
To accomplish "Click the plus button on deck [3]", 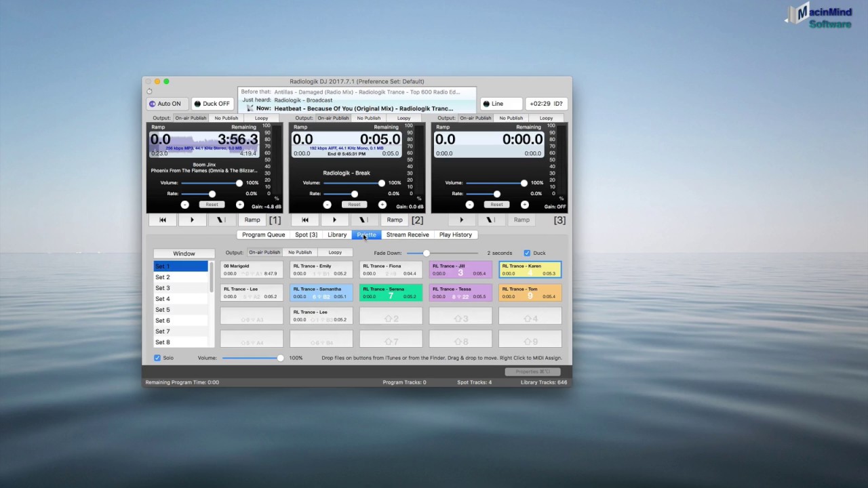I will (x=525, y=205).
